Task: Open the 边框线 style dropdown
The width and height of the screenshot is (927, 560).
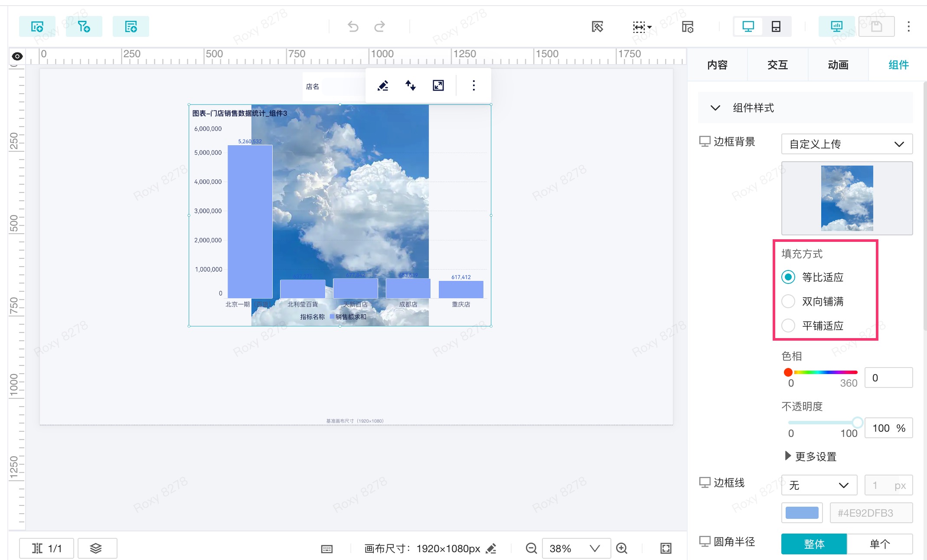Action: coord(819,485)
